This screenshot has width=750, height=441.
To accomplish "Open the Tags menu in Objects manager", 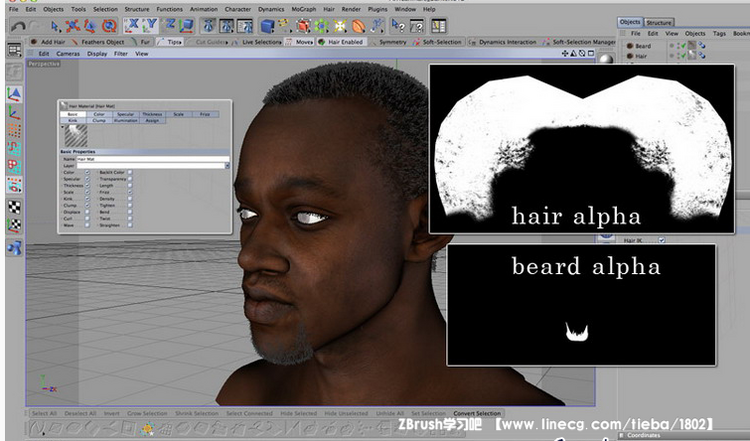I will (x=719, y=33).
